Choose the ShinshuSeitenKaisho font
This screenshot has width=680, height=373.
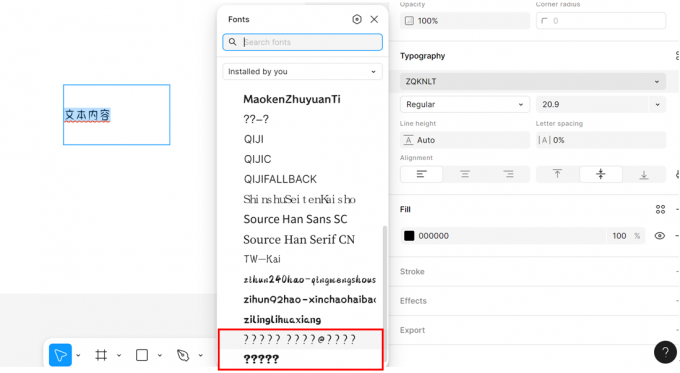pos(299,199)
